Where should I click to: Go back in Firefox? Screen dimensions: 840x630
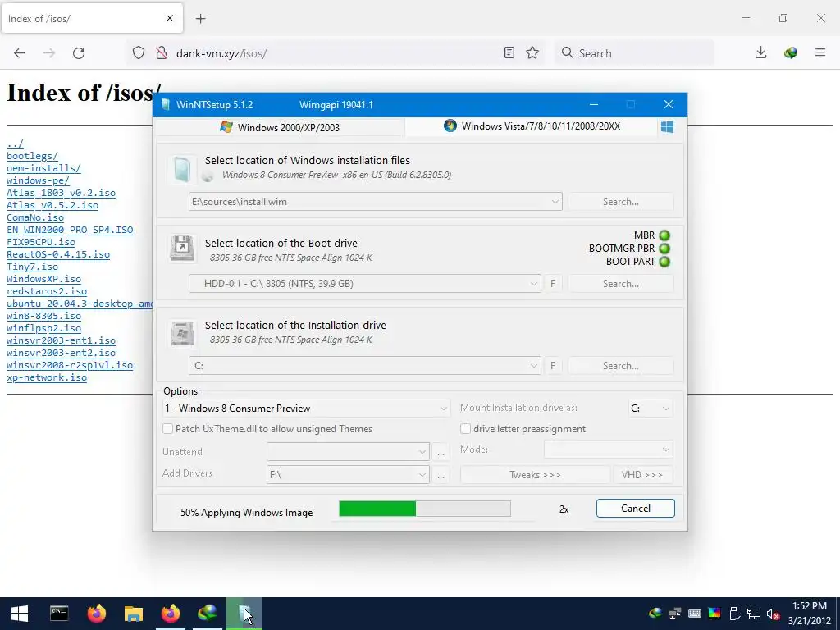click(20, 52)
